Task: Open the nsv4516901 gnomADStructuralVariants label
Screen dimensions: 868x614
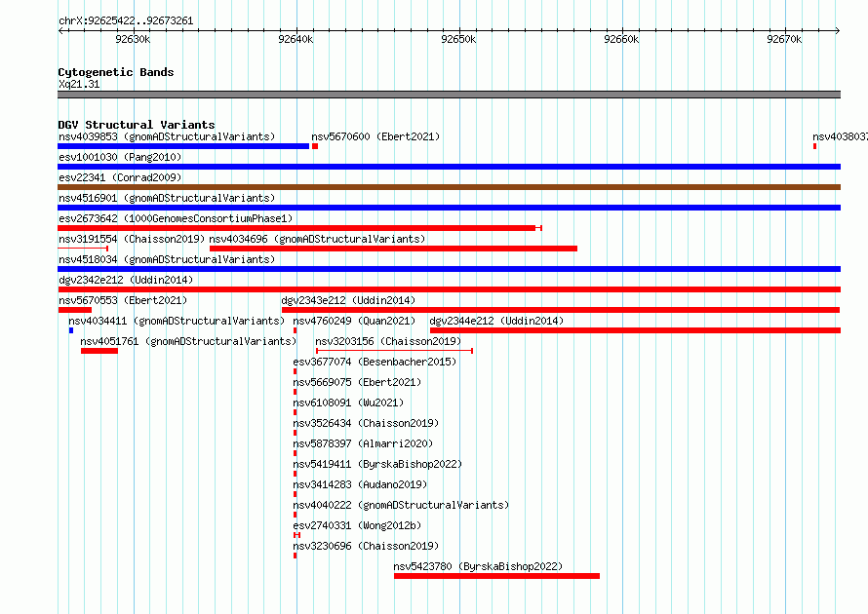Action: (x=167, y=198)
